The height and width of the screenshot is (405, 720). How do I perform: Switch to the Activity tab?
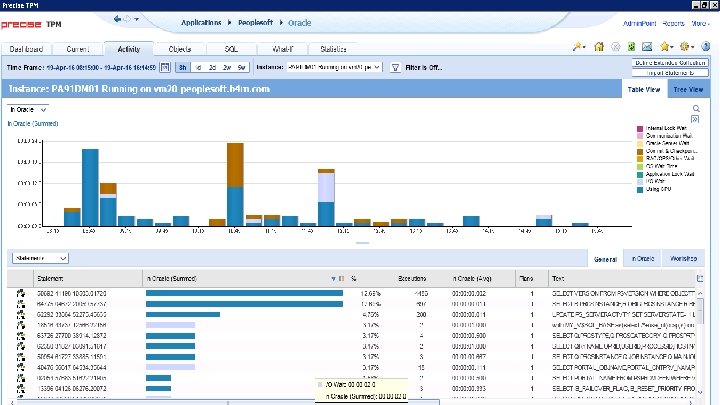129,49
